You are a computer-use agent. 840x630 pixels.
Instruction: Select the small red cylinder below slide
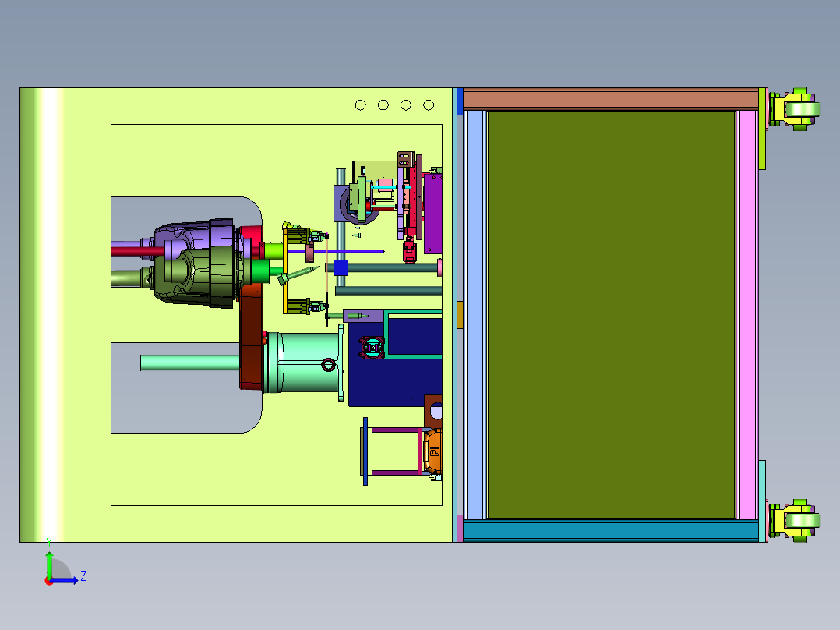tap(409, 252)
